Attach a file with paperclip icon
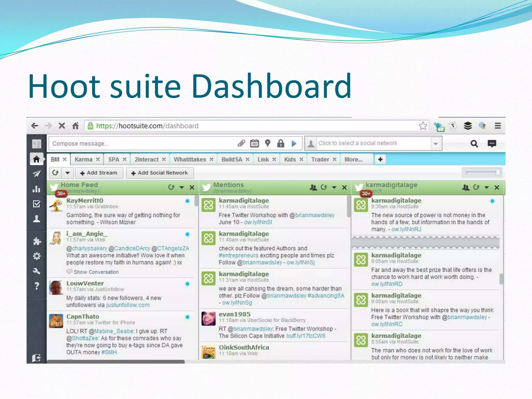Screen dimensions: 532x399 [x=241, y=143]
